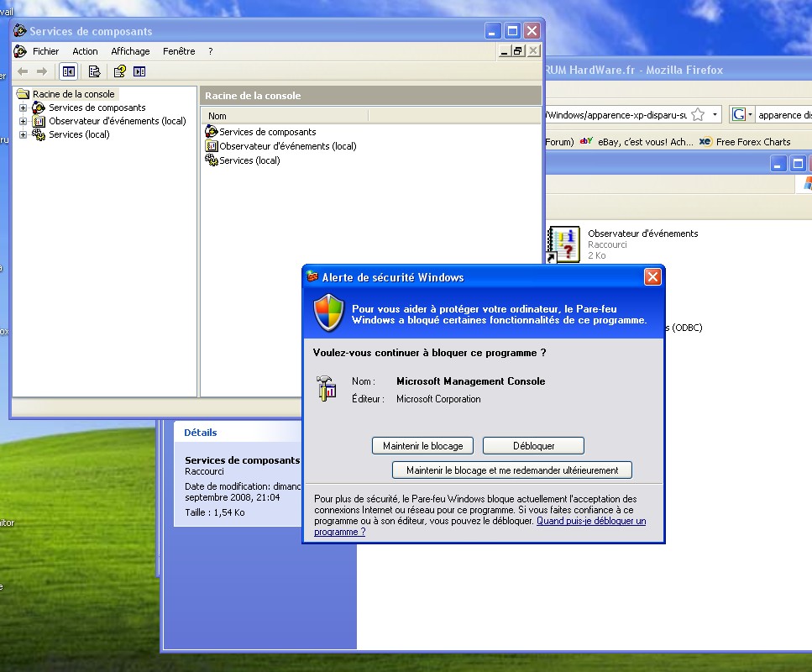
Task: Select 'Observateur d'événements (local)' text in list pane
Action: click(x=288, y=146)
